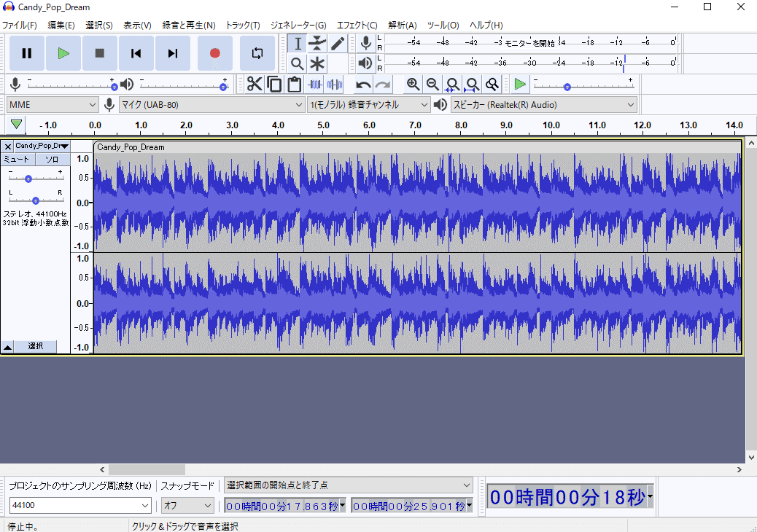Click the Play-at-speed green button
Image resolution: width=757 pixels, height=532 pixels.
click(520, 85)
